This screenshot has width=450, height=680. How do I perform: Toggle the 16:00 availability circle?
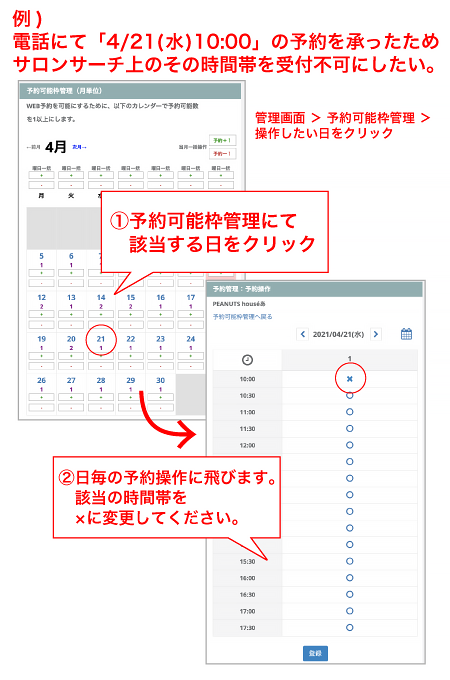[x=350, y=578]
